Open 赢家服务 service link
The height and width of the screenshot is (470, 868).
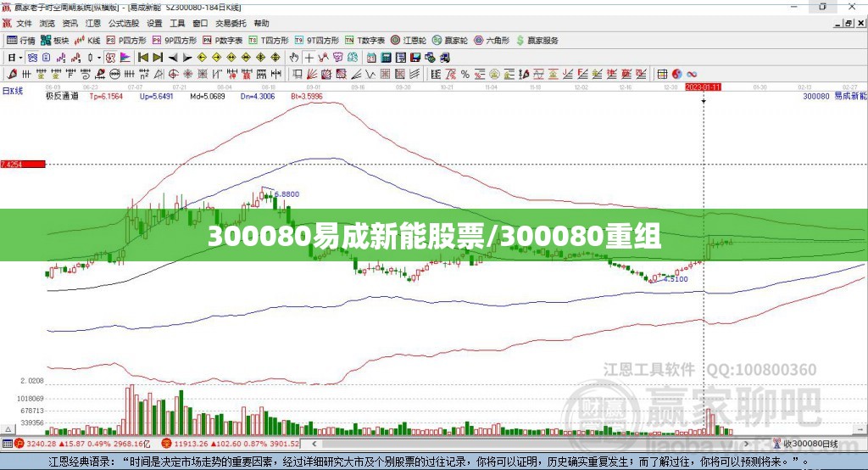pyautogui.click(x=537, y=41)
